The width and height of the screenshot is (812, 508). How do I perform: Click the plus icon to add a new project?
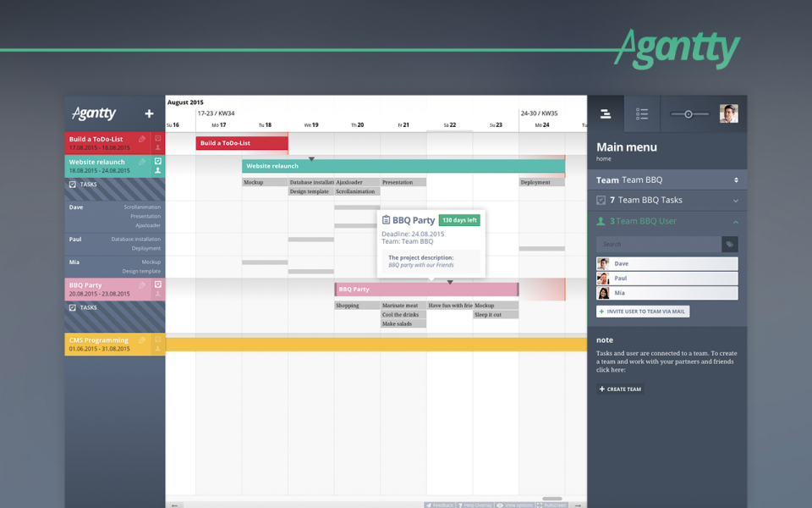[x=149, y=113]
